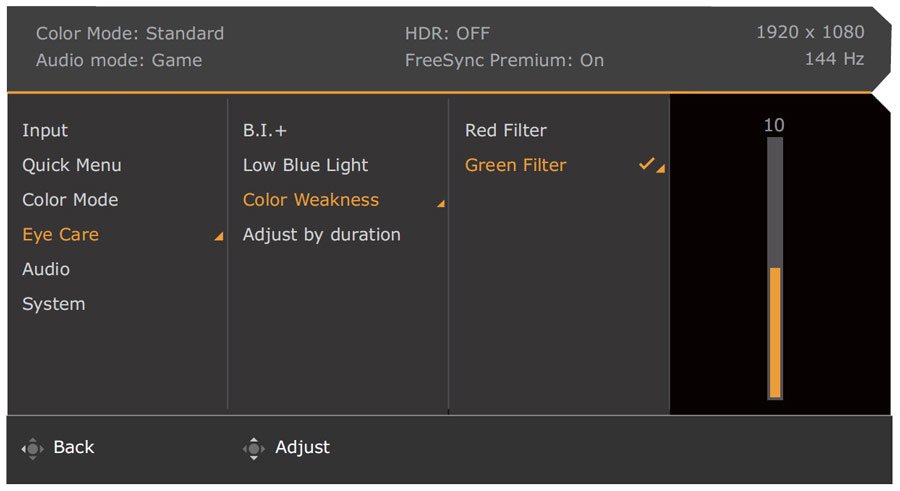Open the System menu item
Image resolution: width=900 pixels, height=491 pixels.
click(53, 304)
